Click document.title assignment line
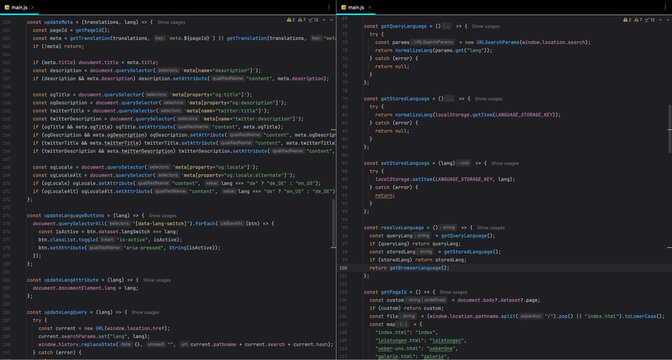The height and width of the screenshot is (360, 672). 96,63
